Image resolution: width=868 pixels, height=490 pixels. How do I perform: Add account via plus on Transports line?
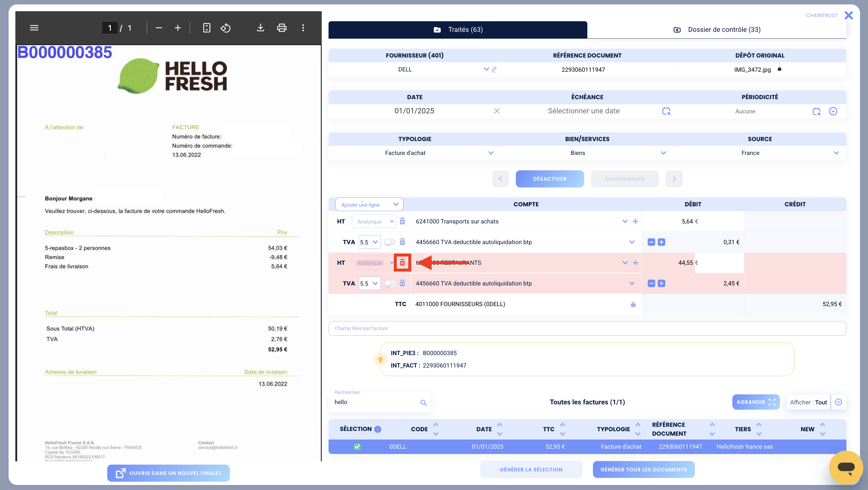point(635,221)
